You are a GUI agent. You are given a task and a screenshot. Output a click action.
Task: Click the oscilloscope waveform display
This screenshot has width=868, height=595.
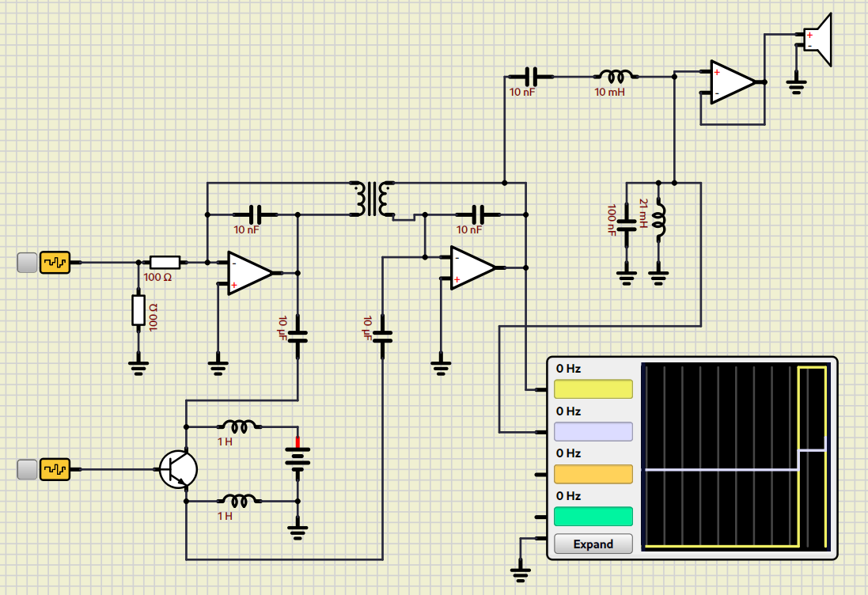736,457
